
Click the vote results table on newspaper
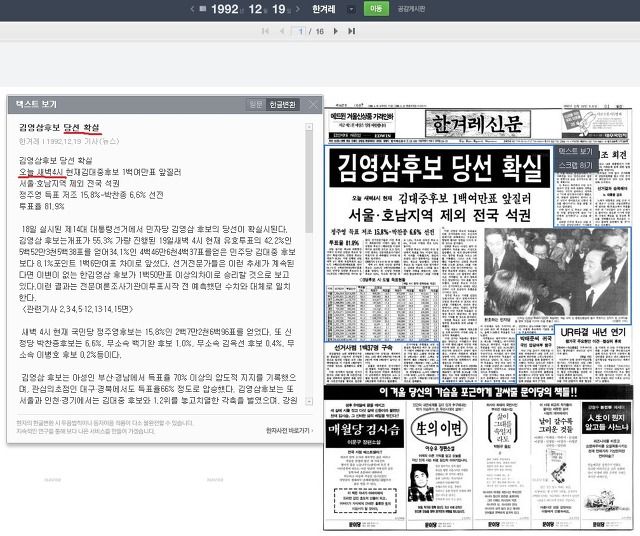(x=383, y=313)
